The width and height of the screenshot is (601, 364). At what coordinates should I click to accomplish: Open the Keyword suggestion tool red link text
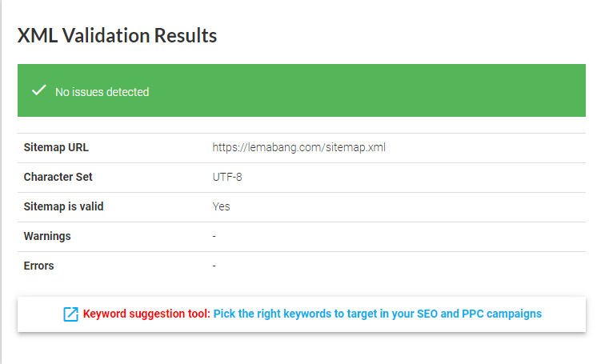[146, 314]
